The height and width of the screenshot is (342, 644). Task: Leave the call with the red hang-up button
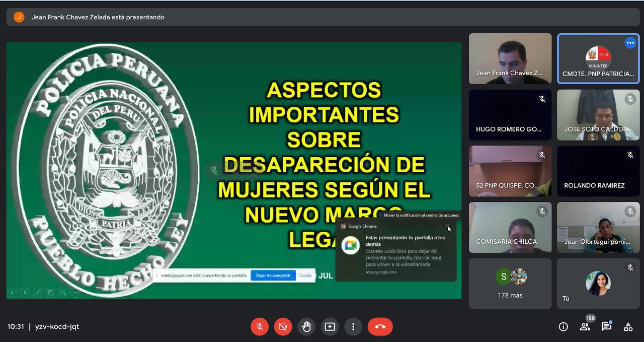tap(380, 327)
